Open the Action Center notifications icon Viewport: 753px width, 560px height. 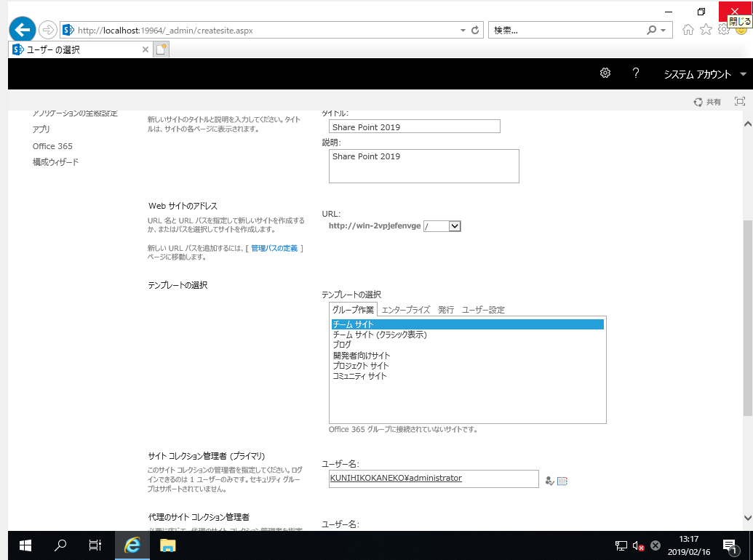point(730,545)
